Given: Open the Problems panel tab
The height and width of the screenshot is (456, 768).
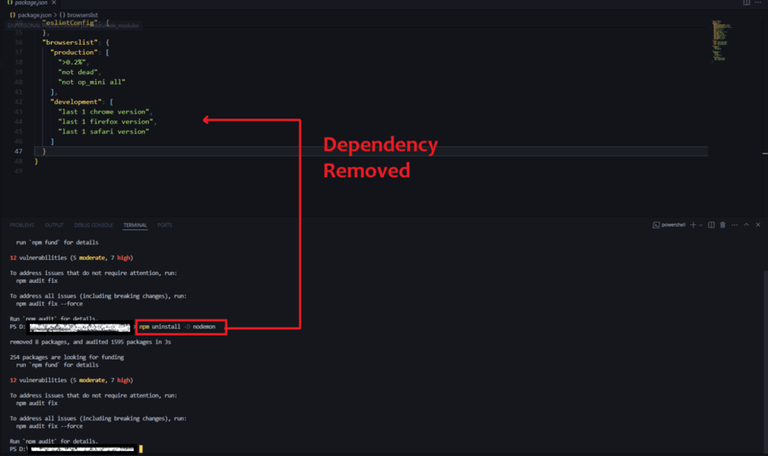Looking at the screenshot, I should click(22, 225).
